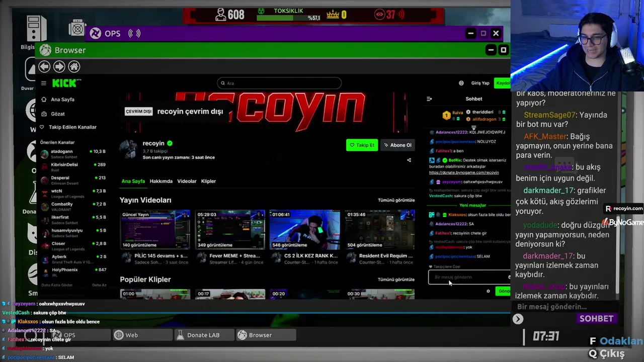Click the OPS window logo icon

pyautogui.click(x=96, y=34)
